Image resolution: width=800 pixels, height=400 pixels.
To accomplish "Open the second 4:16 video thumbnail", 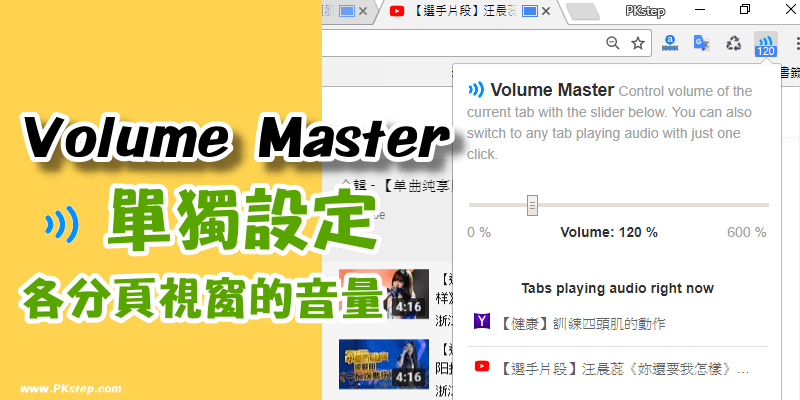I will click(x=384, y=364).
